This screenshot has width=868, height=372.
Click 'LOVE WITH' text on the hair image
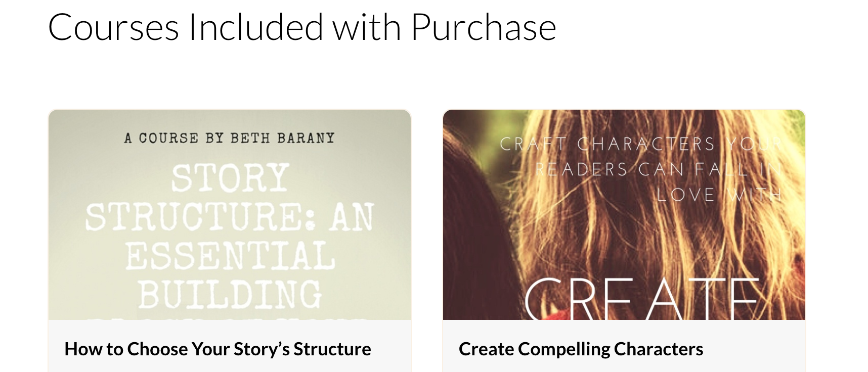click(719, 195)
